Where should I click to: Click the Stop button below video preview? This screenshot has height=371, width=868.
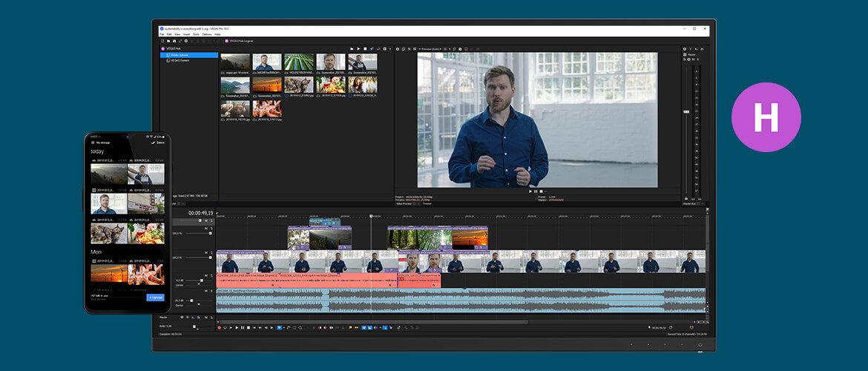pyautogui.click(x=541, y=191)
